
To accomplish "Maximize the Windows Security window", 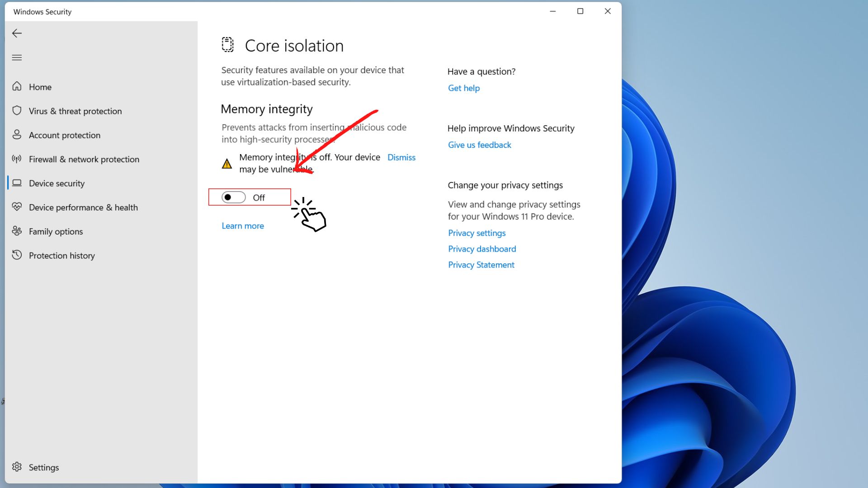I will (x=580, y=11).
